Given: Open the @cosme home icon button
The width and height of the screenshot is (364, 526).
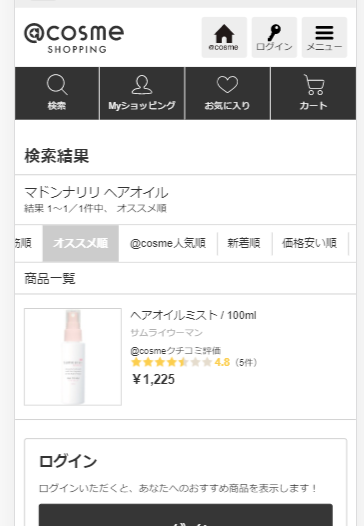Looking at the screenshot, I should 224,37.
